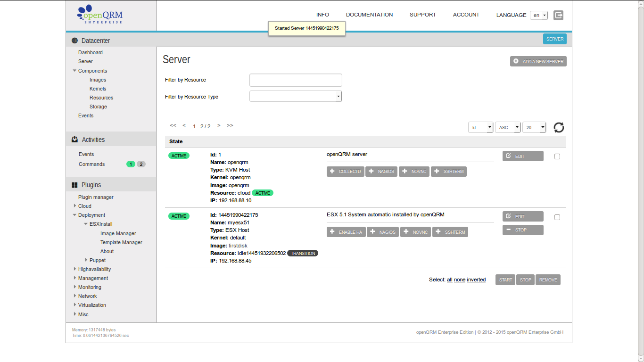Screen dimensions: 644x362
Task: Click the SERVER tab
Action: 555,39
